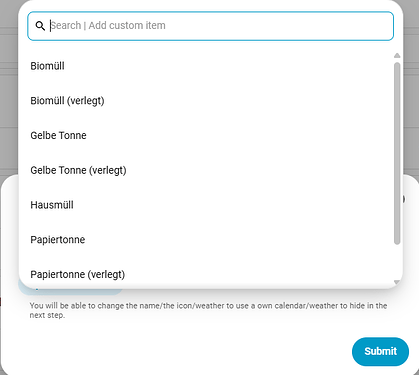The image size is (419, 375).
Task: Pick the Papiertonne (verlegt) option
Action: click(78, 274)
